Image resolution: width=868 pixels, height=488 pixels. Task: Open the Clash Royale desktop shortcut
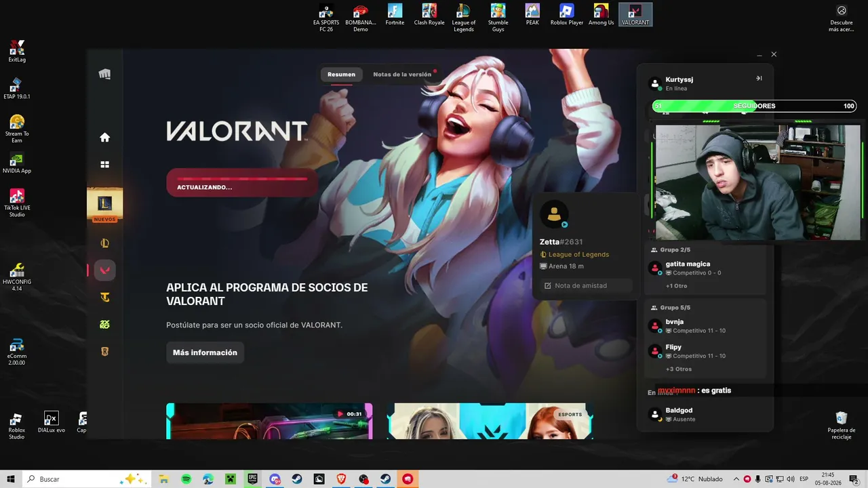pos(429,15)
